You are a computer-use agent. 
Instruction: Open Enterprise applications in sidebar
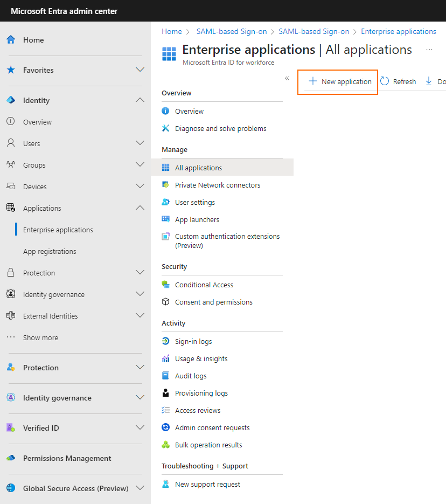coord(58,230)
